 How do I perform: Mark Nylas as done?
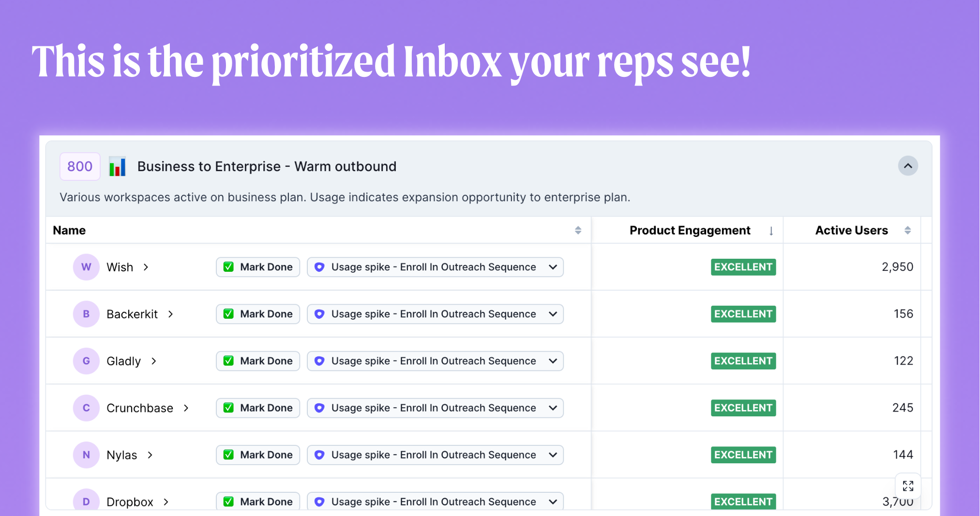pos(258,455)
